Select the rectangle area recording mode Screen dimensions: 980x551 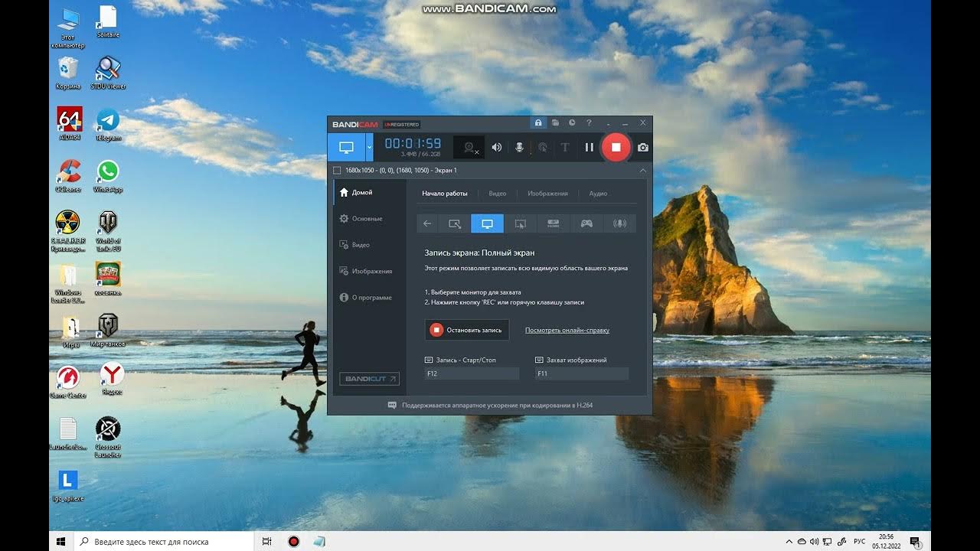tap(455, 223)
